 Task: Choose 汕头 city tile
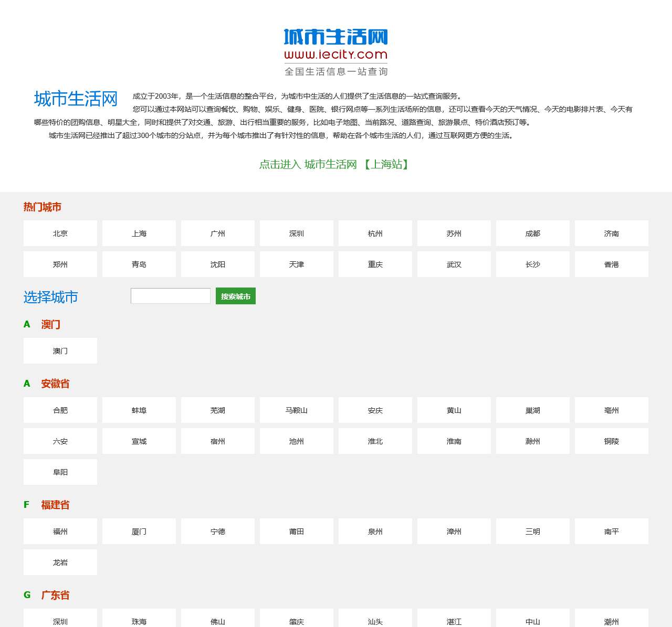(x=375, y=618)
